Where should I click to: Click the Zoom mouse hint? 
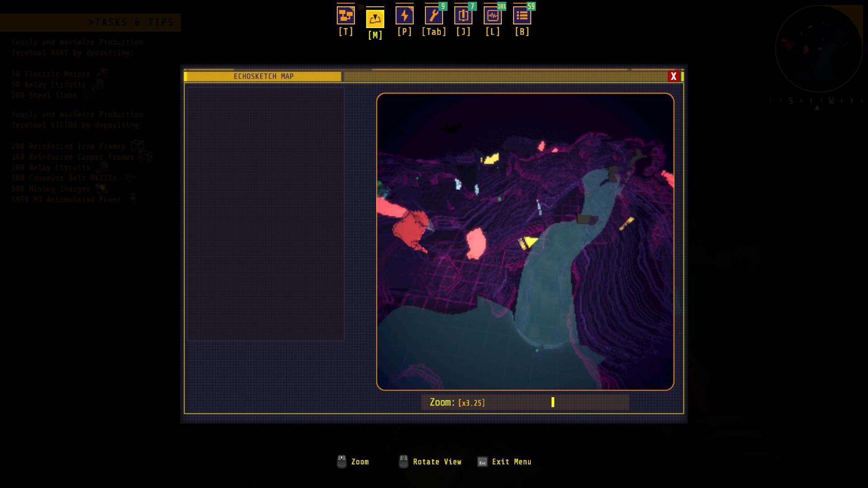click(x=359, y=462)
